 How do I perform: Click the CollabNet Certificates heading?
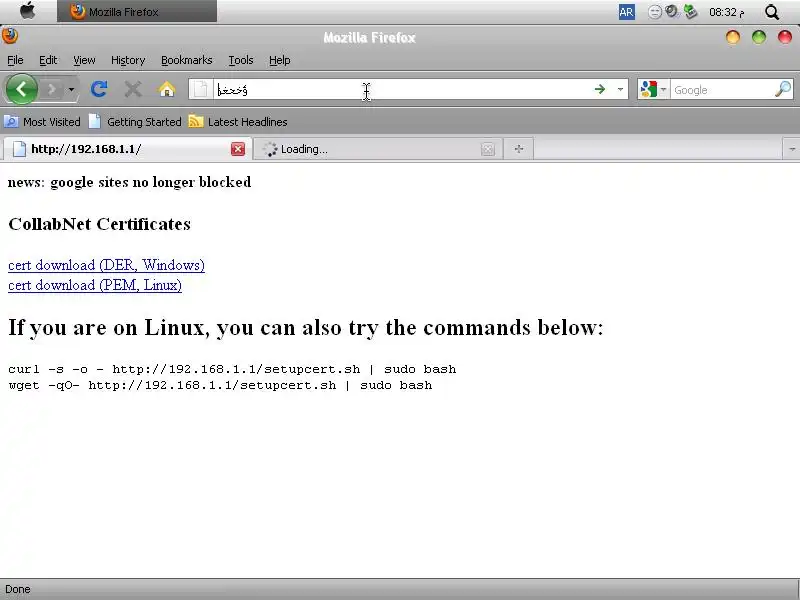click(99, 224)
